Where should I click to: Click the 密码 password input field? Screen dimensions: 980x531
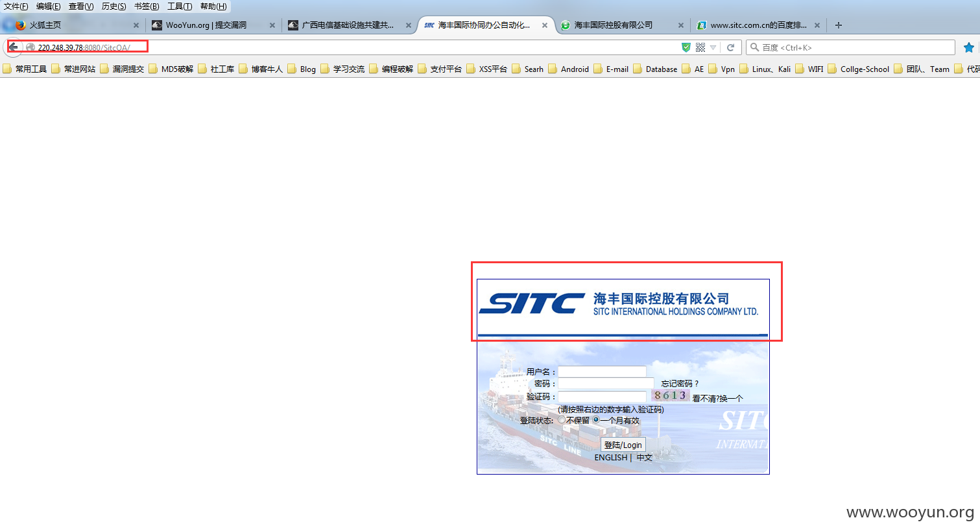point(606,383)
